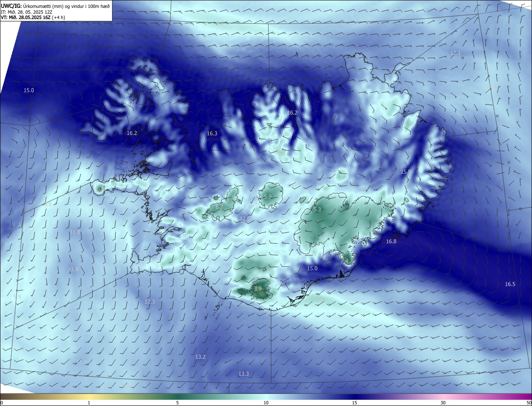Click the 9.8 value west of Snæfellsnes

coord(48,205)
